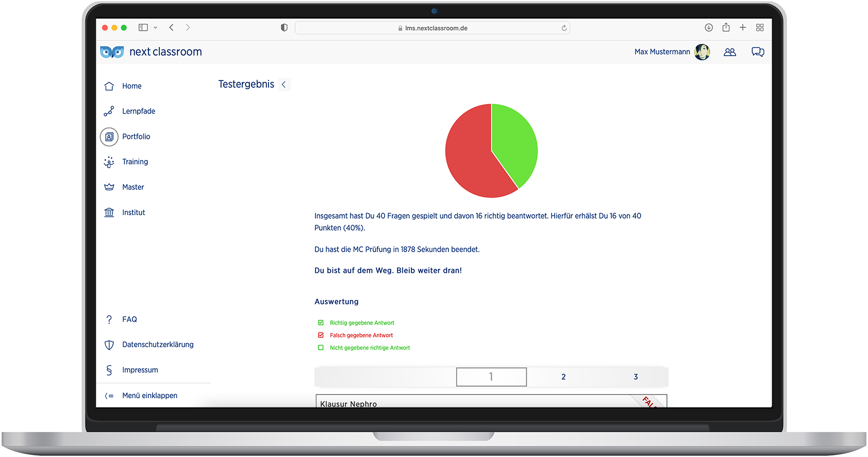Open the Datenschutzerklärung link
The height and width of the screenshot is (457, 868).
click(x=158, y=345)
